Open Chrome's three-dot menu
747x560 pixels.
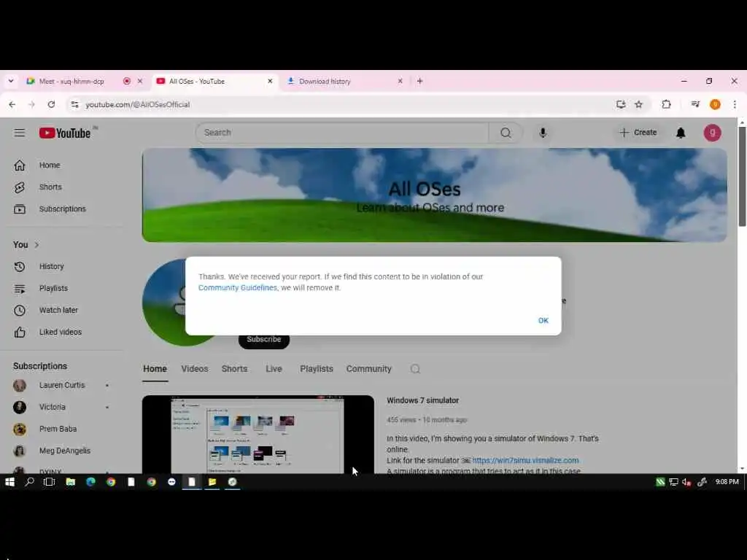[x=735, y=104]
